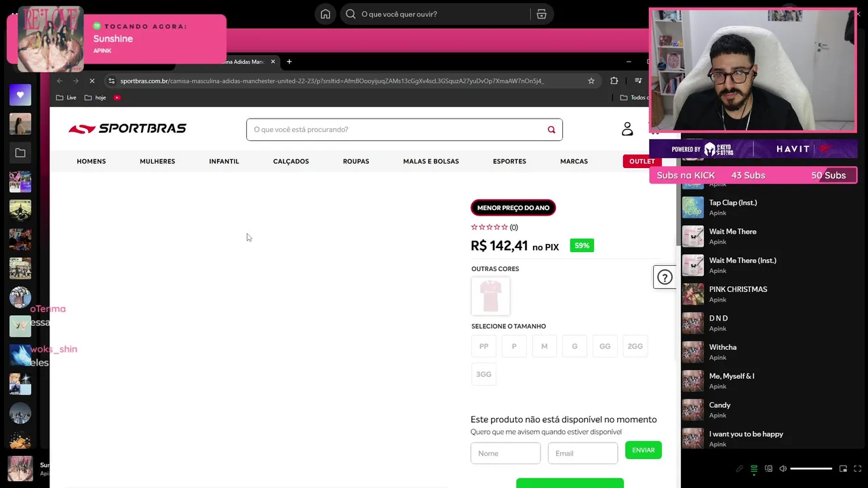Screen dimensions: 868x488
Task: Open the hoje bookmarks folder
Action: (95, 98)
